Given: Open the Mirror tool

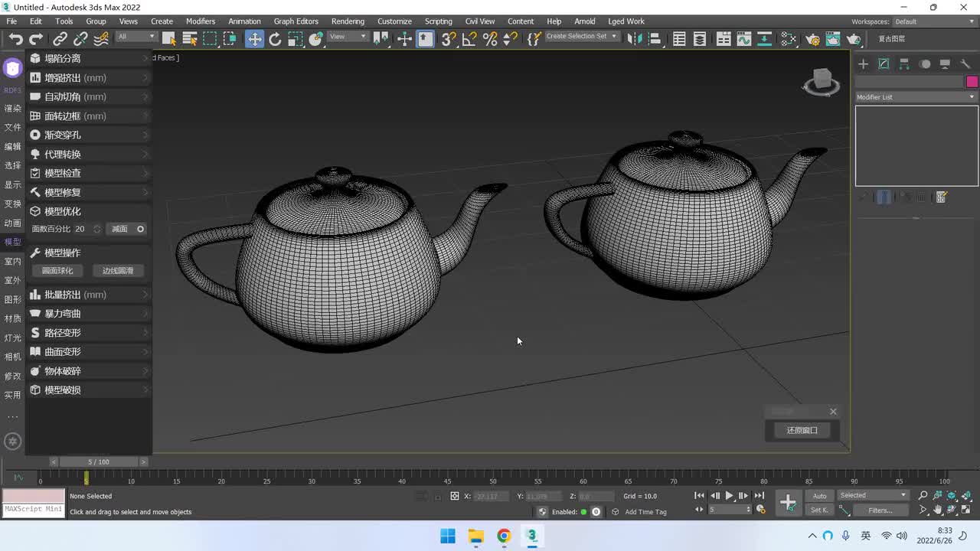Looking at the screenshot, I should click(x=633, y=39).
